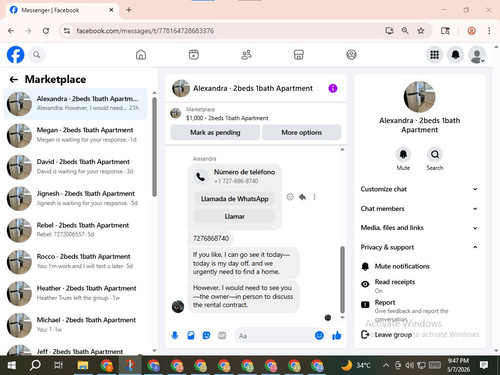The width and height of the screenshot is (500, 375).
Task: Open the Marketplace storefront icon
Action: tap(298, 55)
